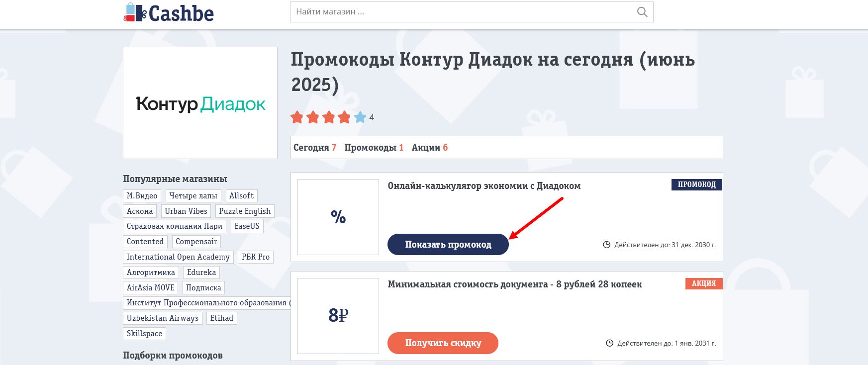Open Puzzle English store tag
Screen dimensions: 868x365
245,211
